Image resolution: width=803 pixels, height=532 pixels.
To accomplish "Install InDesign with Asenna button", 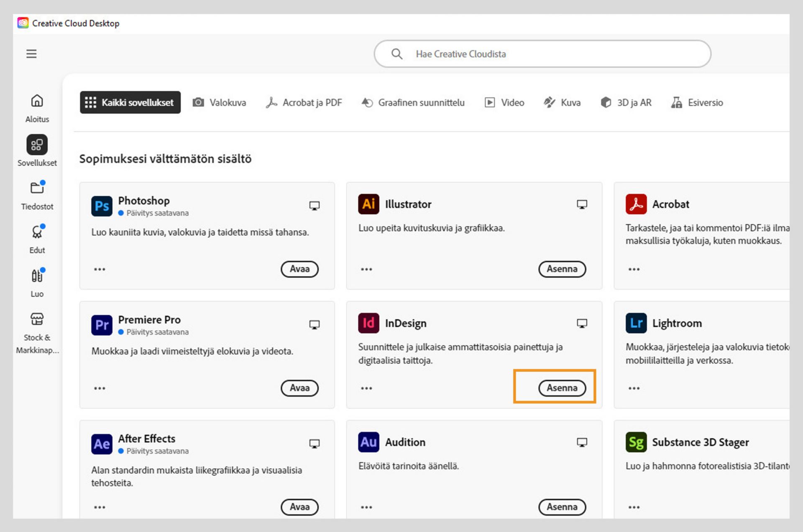I will tap(562, 388).
